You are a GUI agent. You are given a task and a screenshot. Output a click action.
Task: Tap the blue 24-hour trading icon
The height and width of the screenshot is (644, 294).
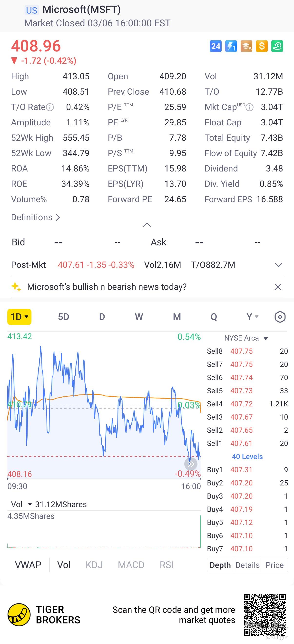pos(216,46)
